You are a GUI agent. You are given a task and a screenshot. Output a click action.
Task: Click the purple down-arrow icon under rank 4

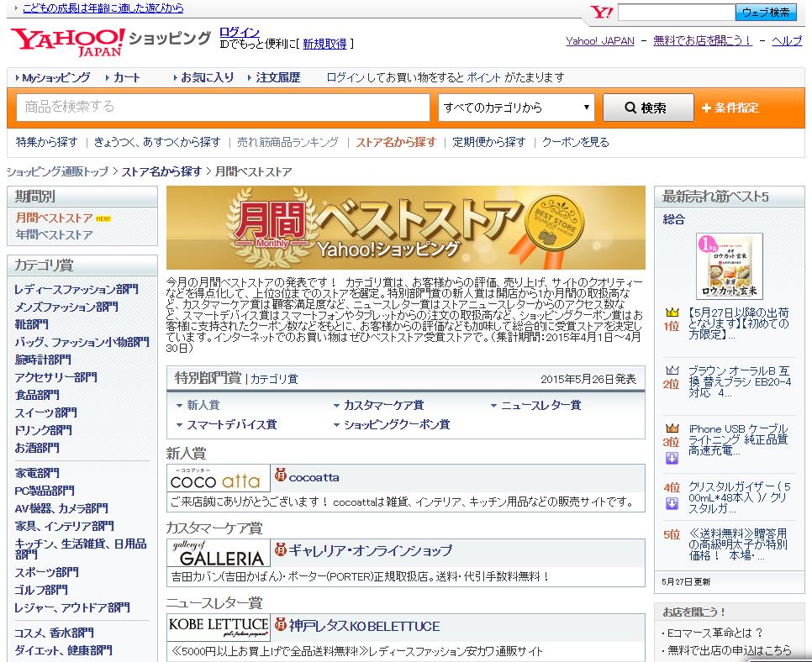(x=672, y=503)
